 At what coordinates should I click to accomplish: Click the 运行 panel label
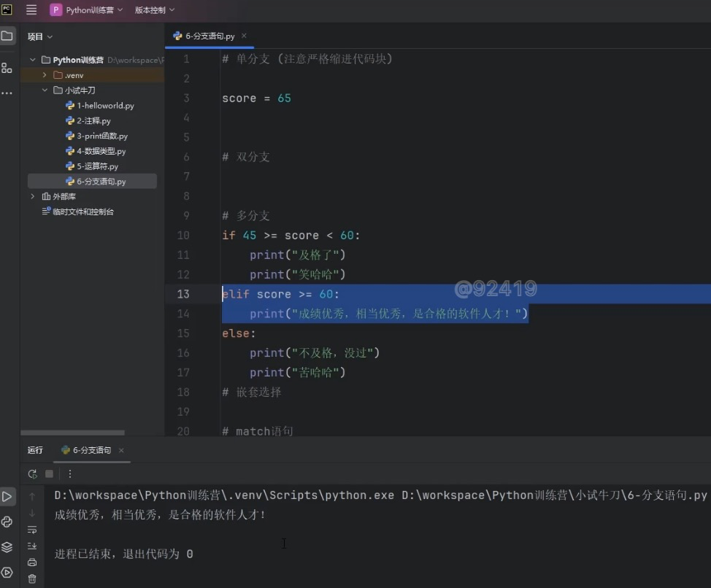(x=35, y=450)
